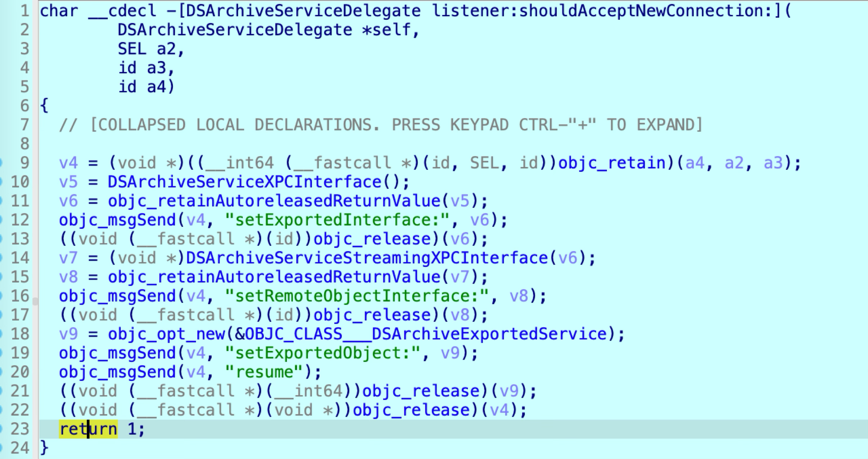Click objc_msgSend on line 20
Screen dimensions: 868x459
click(x=117, y=372)
